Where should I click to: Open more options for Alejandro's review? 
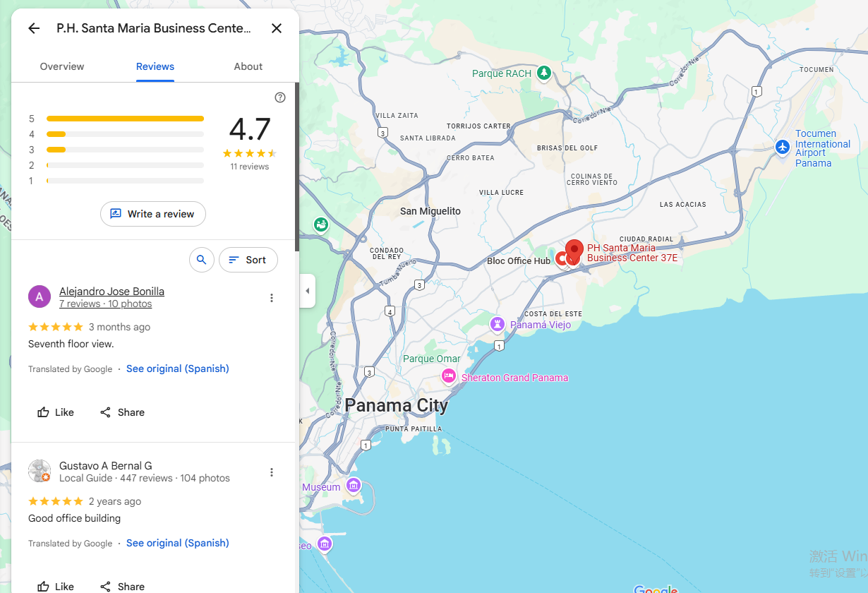tap(272, 298)
